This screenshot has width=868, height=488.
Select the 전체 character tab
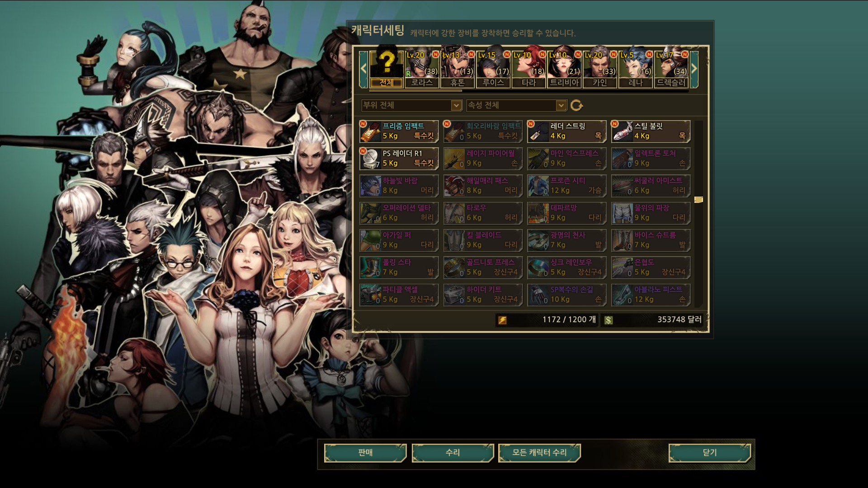pos(387,69)
